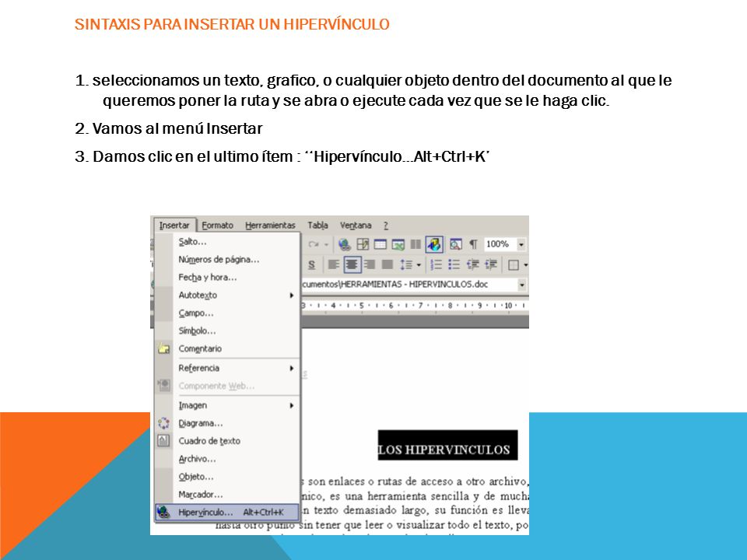Click the horizontal ruler at mark 7
Image resolution: width=747 pixels, height=560 pixels.
pyautogui.click(x=421, y=306)
